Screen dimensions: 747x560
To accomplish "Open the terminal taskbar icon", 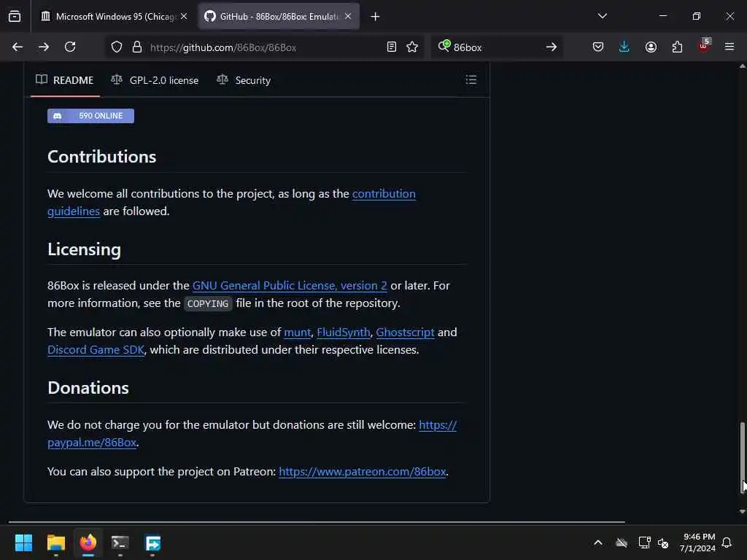I will [120, 542].
